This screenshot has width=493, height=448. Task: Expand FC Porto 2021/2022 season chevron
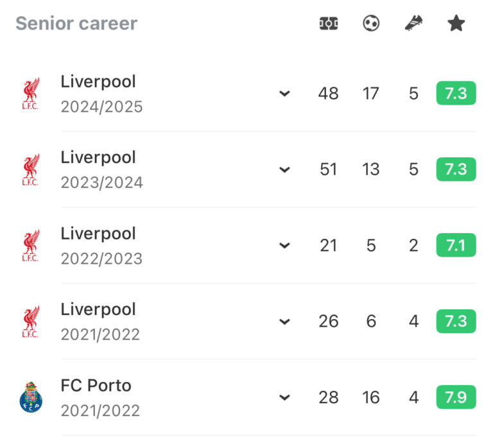coord(284,397)
